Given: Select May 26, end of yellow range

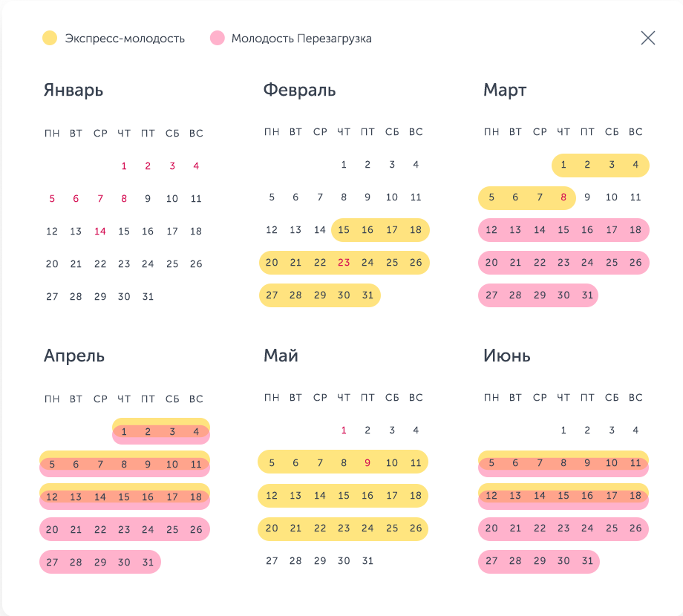Looking at the screenshot, I should [x=416, y=528].
